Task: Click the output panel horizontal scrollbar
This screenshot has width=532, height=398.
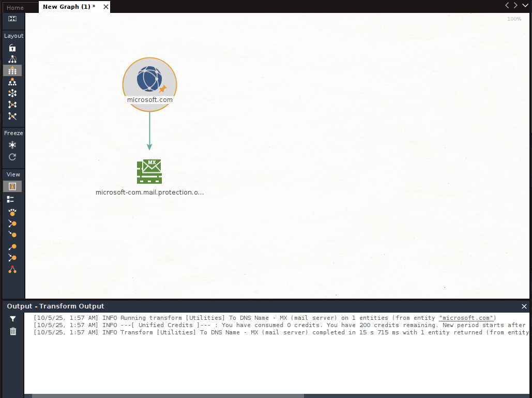Action: [x=168, y=396]
